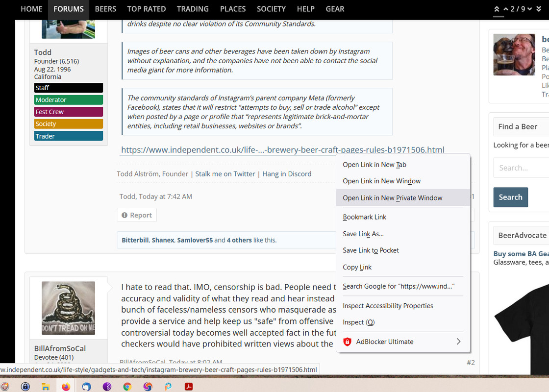Open the TOP RATED nav item
The image size is (549, 392).
point(147,9)
